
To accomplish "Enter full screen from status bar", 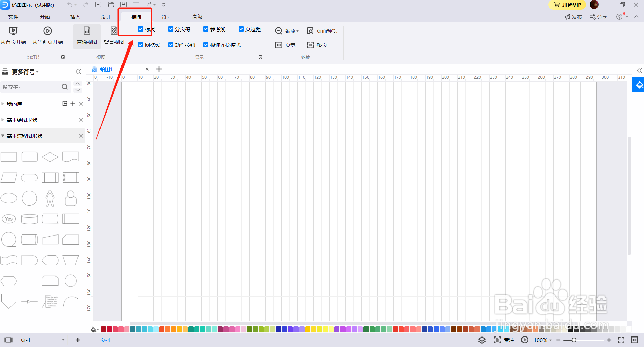I will click(621, 340).
